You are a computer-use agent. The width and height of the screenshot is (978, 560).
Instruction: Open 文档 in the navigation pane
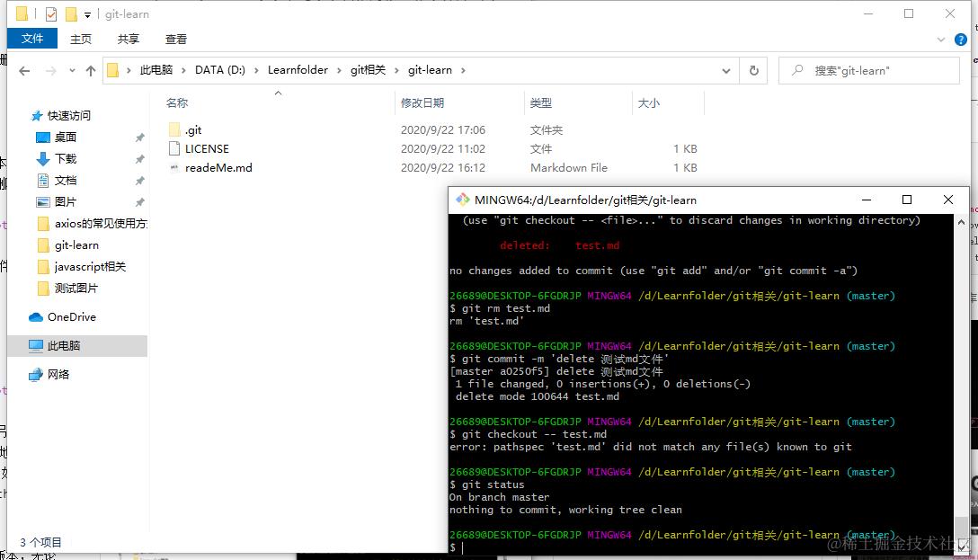[65, 180]
